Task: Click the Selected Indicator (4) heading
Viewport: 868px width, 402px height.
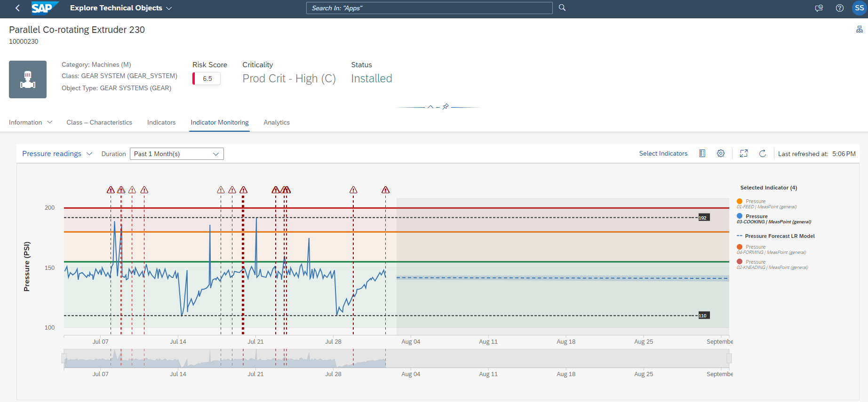Action: point(769,188)
